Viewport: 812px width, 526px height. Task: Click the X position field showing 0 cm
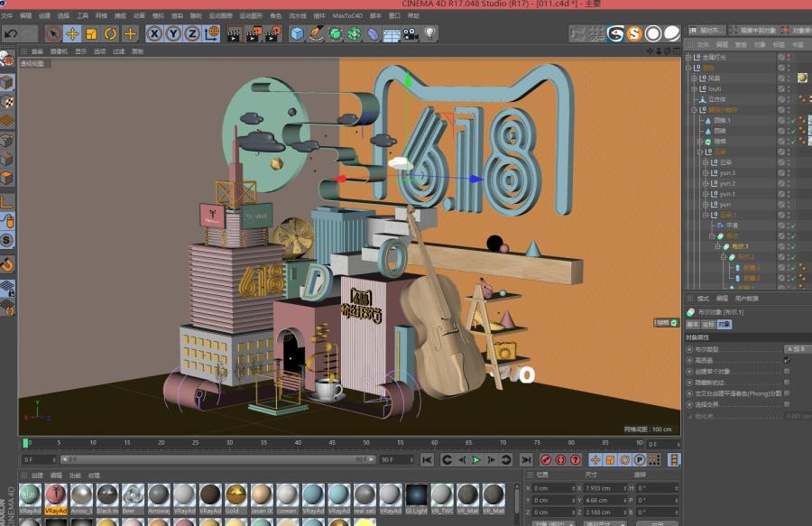[554, 488]
